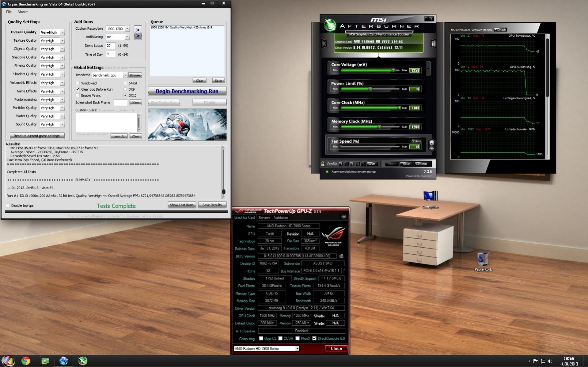The width and height of the screenshot is (588, 367).
Task: Click the volume speaker tray icon
Action: [x=550, y=361]
